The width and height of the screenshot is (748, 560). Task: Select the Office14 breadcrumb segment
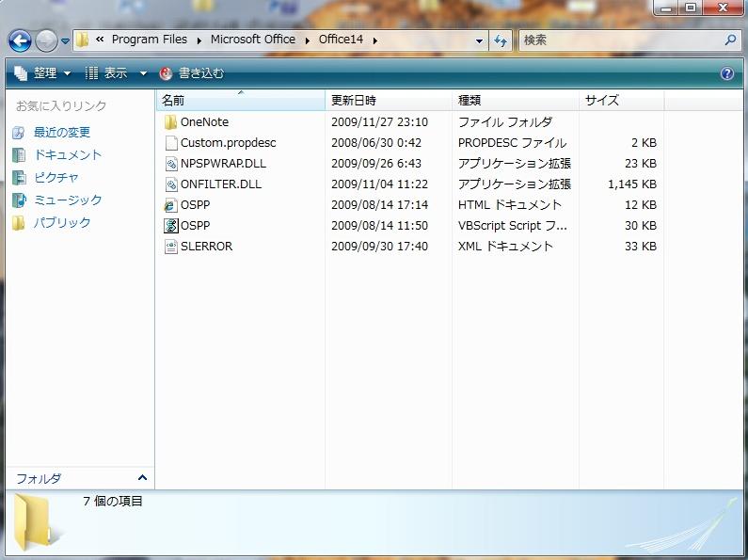(341, 40)
